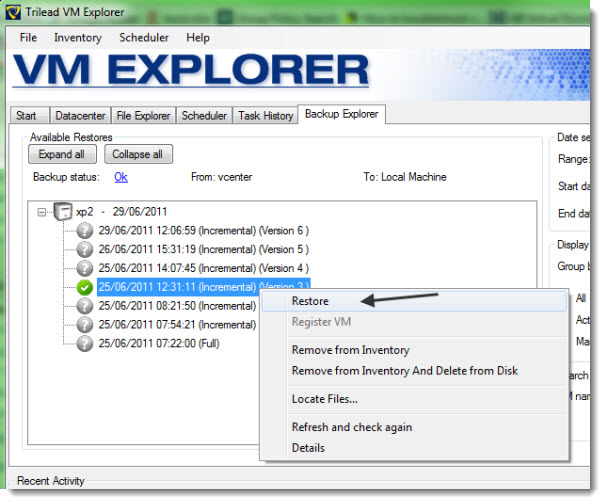Screen dimensions: 605x504
Task: Click green check icon for Version 3 backup
Action: point(84,287)
